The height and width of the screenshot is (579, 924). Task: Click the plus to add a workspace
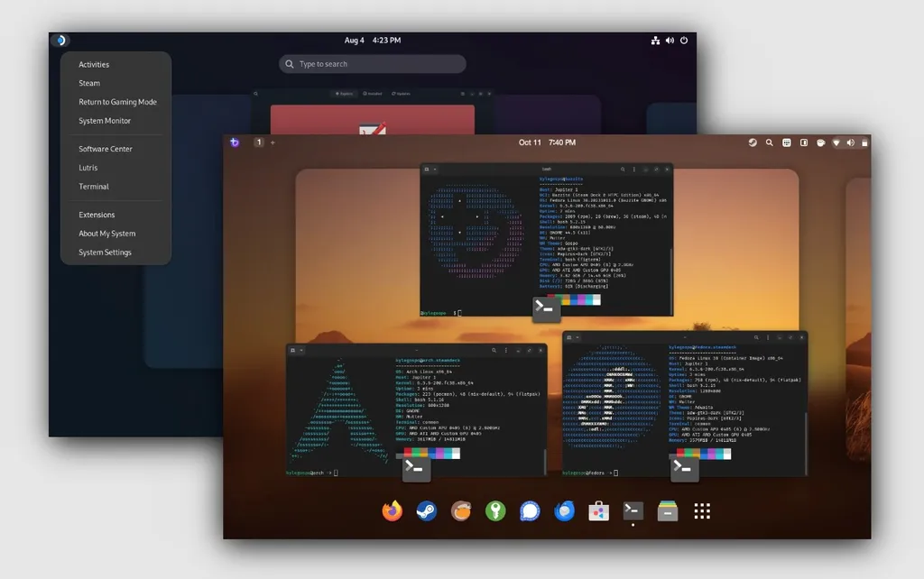273,142
